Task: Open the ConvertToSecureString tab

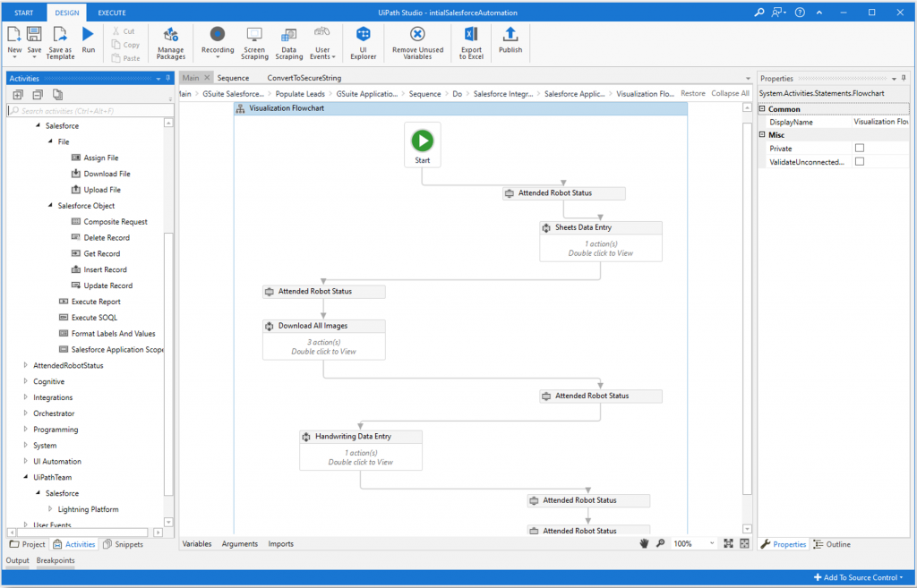Action: pos(304,78)
